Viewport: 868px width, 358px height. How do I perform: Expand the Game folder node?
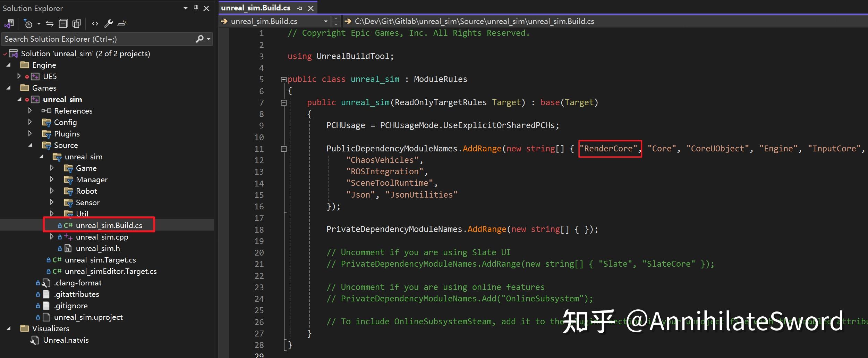(52, 168)
